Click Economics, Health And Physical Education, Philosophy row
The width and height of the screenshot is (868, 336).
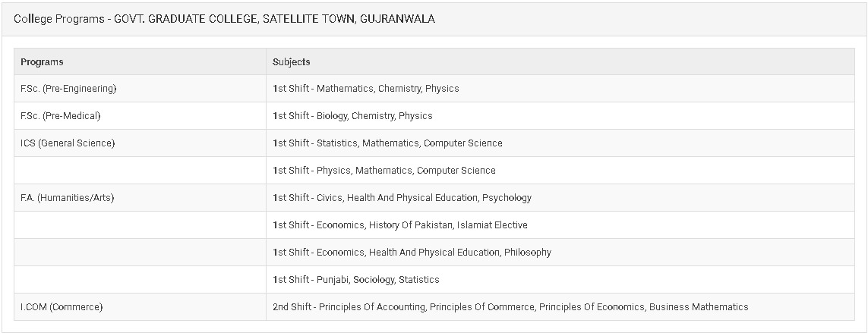pos(412,253)
